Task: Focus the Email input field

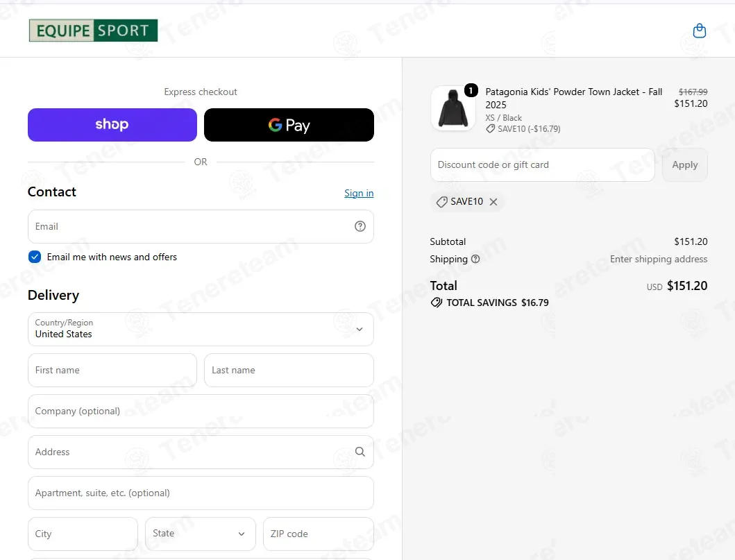Action: (x=201, y=226)
